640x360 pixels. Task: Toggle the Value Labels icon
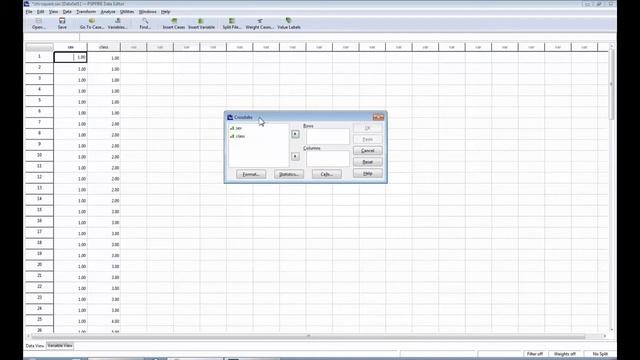tap(289, 23)
